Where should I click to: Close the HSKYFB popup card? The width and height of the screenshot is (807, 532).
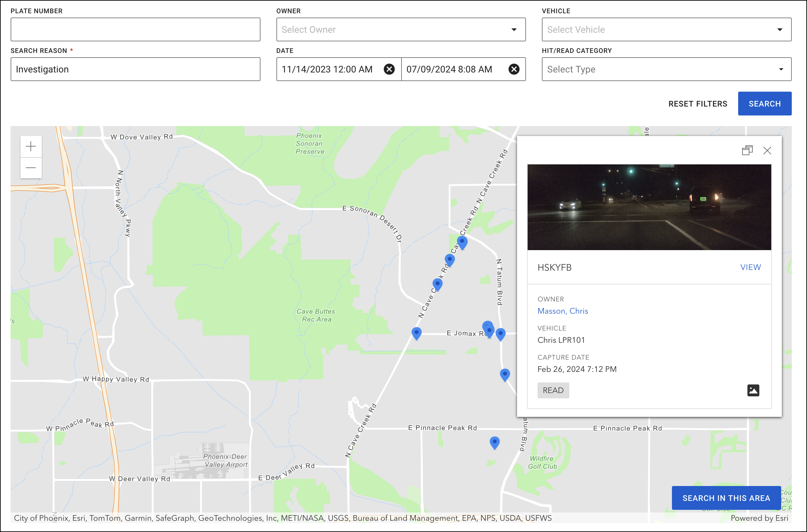767,150
